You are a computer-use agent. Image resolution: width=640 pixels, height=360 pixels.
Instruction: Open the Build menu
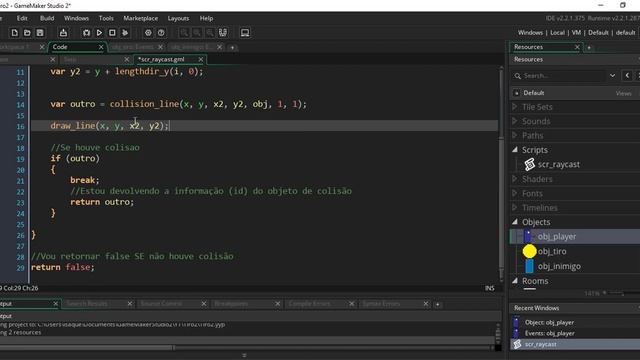47,18
